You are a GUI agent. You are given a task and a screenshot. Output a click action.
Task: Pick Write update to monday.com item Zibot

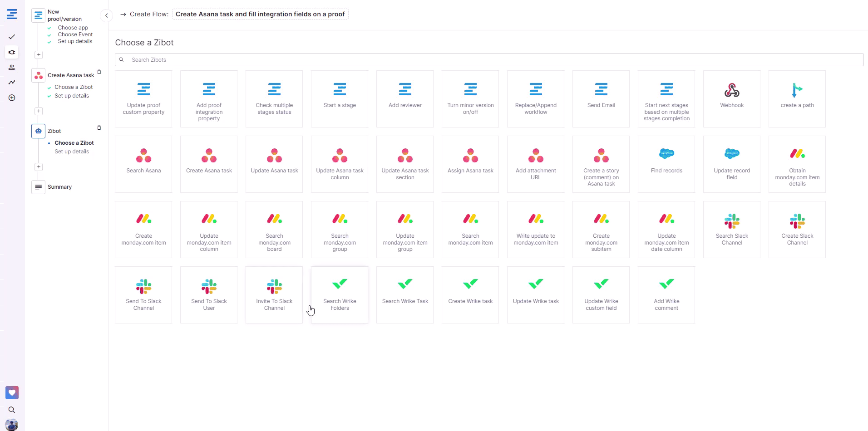[x=536, y=230]
